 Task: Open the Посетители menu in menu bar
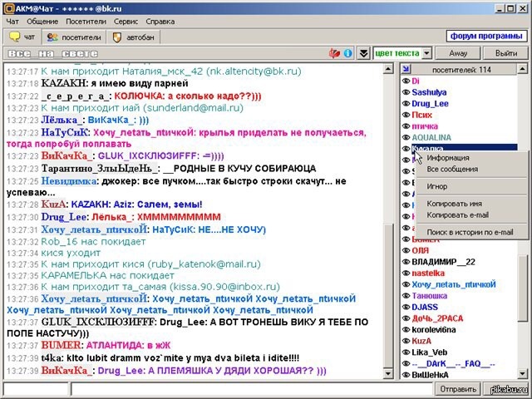tap(86, 21)
